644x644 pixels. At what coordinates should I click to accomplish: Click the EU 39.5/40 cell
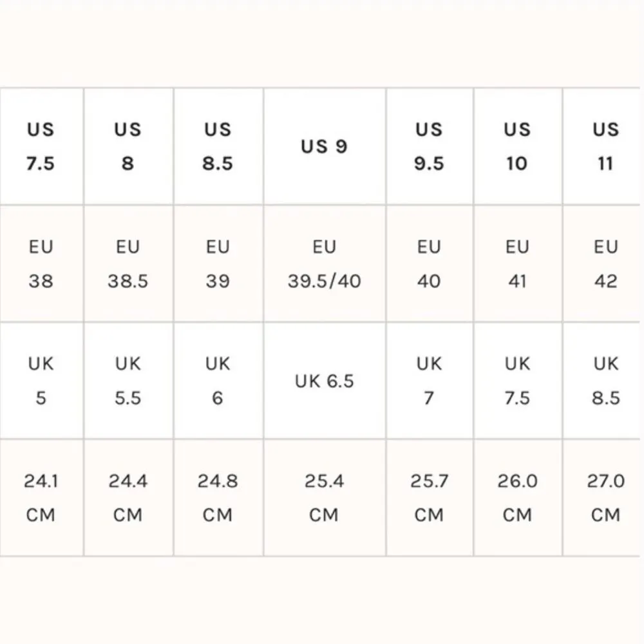click(324, 264)
